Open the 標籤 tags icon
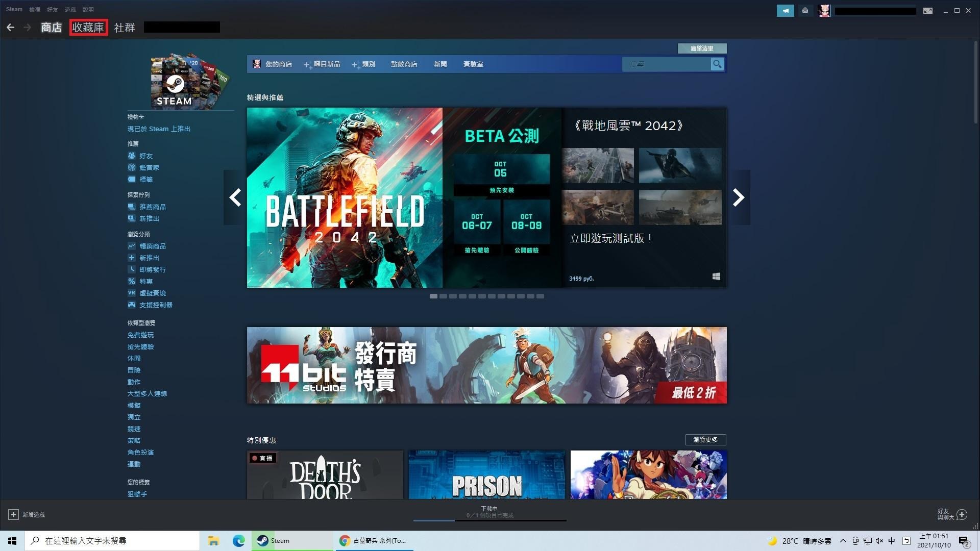 point(132,179)
